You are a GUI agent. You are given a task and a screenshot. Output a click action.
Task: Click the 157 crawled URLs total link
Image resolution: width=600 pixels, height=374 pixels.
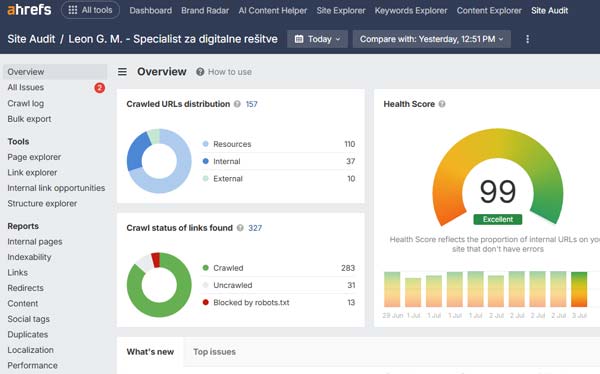pyautogui.click(x=251, y=104)
